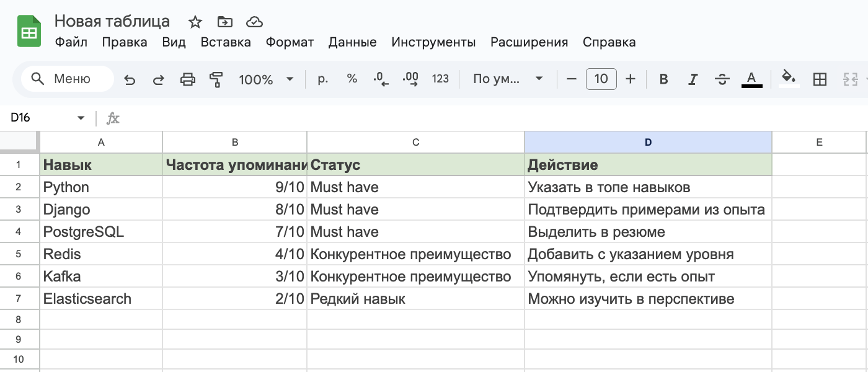
Task: Click the move to folder icon
Action: click(x=224, y=22)
